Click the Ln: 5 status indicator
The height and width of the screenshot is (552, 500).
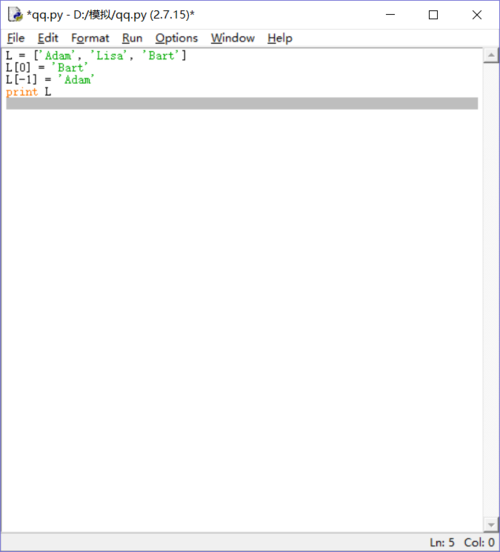click(x=442, y=542)
